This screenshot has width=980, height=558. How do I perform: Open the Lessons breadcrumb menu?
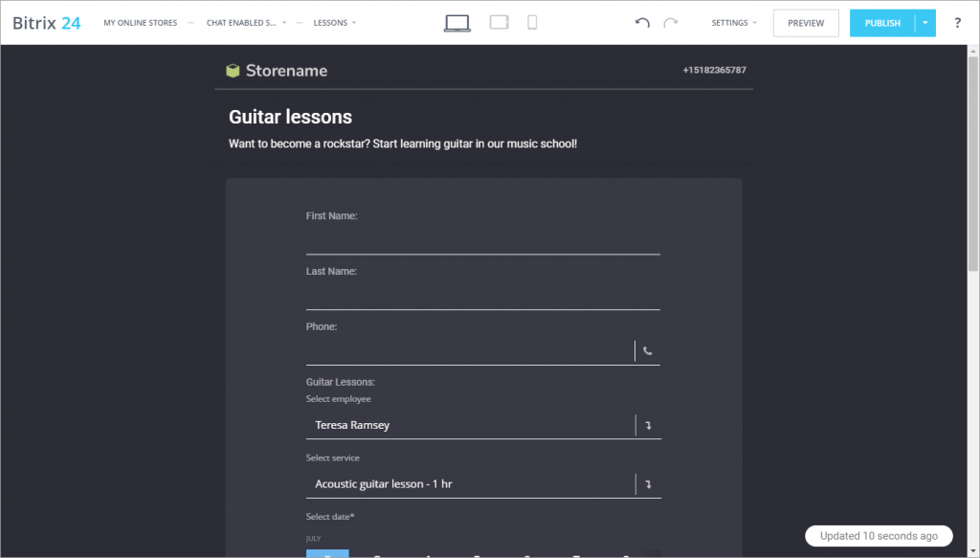334,23
